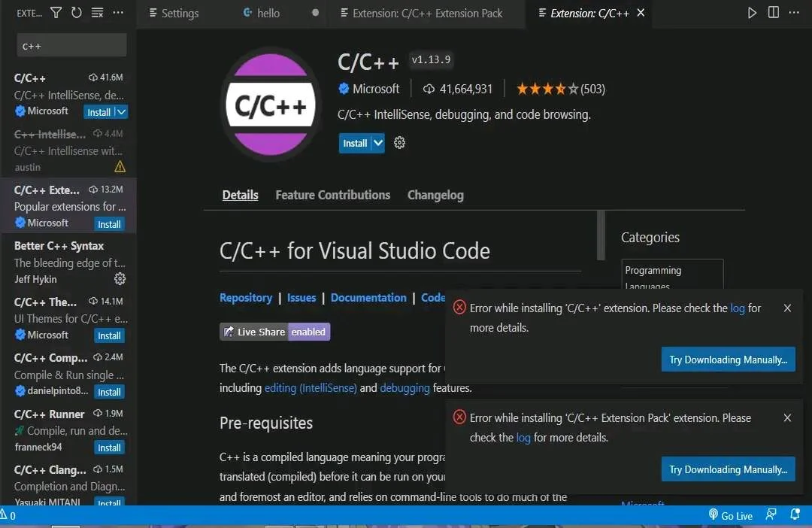This screenshot has width=812, height=528.
Task: Install C/C++ from sidebar list
Action: click(98, 112)
